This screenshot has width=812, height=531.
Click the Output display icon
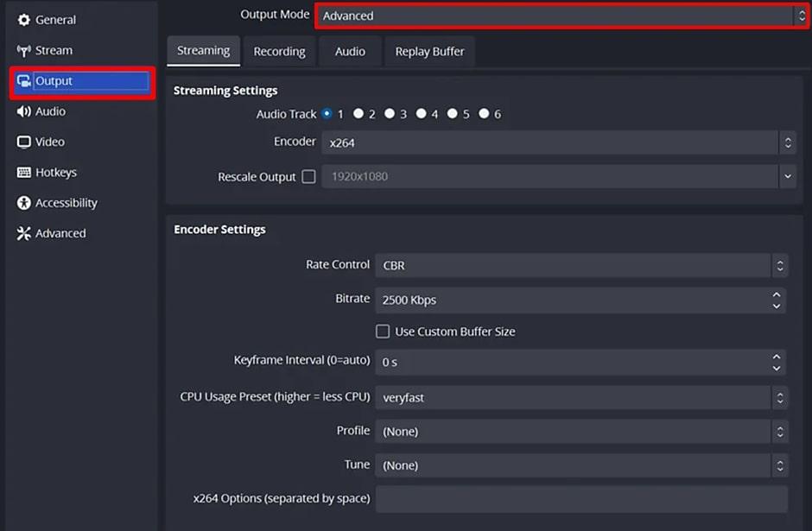point(23,81)
